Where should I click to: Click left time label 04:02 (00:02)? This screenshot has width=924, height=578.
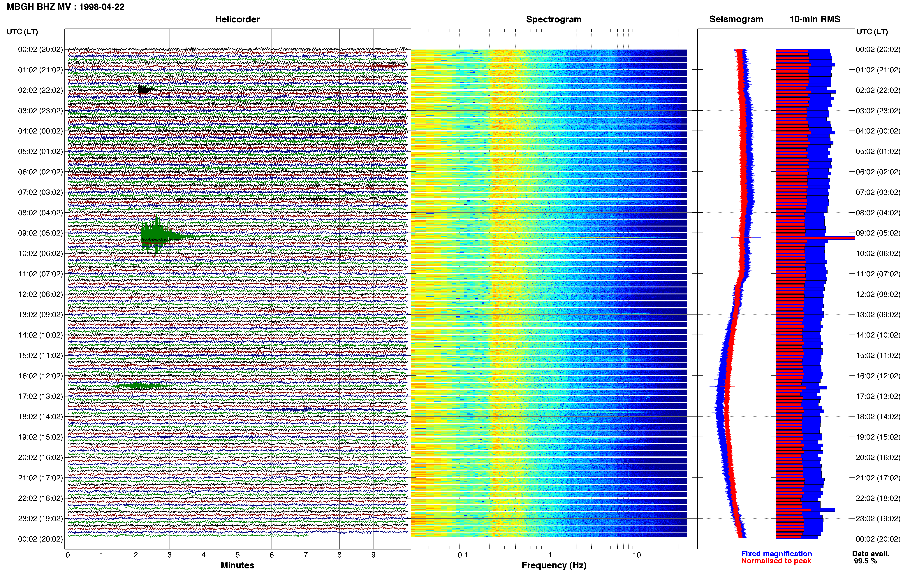pos(41,131)
